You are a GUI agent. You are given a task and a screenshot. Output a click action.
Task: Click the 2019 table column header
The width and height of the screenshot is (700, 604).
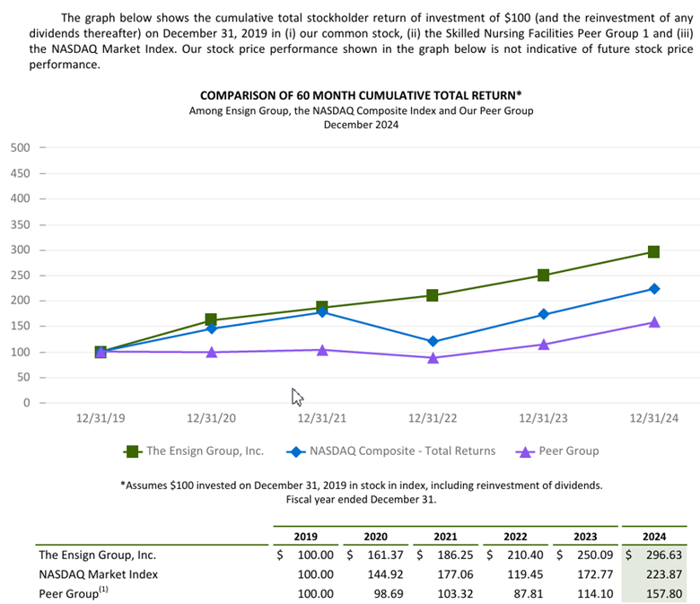click(306, 536)
